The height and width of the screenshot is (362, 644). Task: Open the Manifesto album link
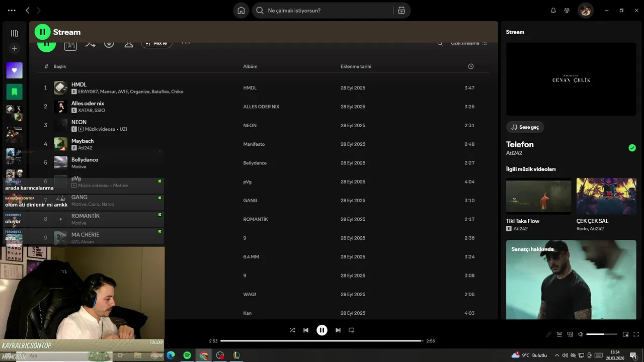pos(254,144)
